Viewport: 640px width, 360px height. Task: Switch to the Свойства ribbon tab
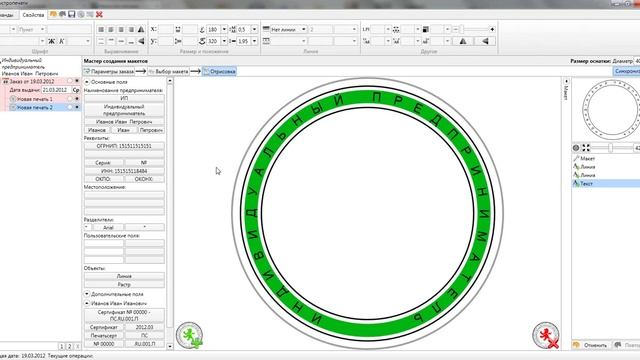pos(33,15)
